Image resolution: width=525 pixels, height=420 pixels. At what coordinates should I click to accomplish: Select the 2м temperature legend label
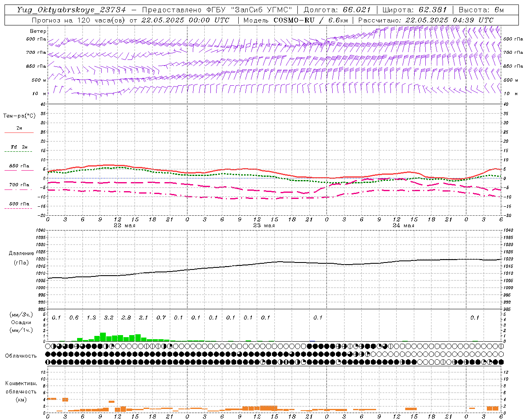pyautogui.click(x=19, y=128)
